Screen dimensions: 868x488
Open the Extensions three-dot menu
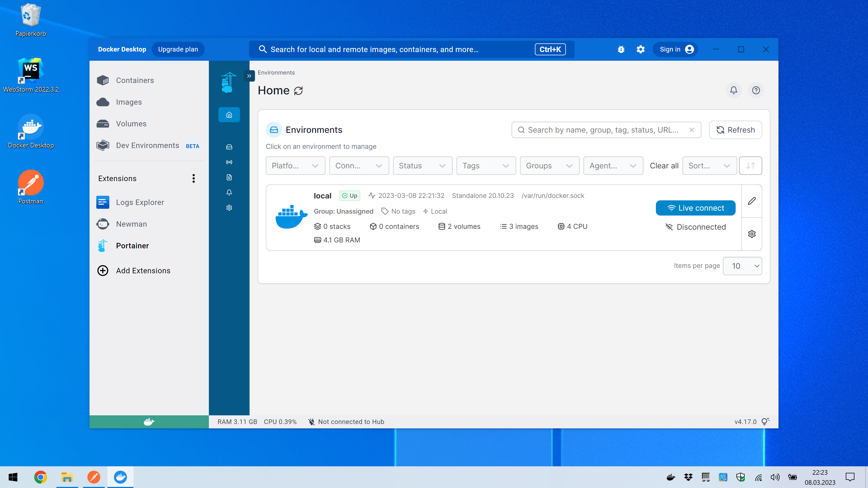click(x=193, y=178)
